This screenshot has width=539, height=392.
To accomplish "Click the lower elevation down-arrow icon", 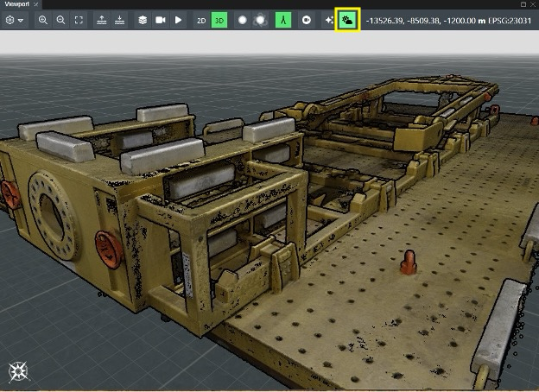I will tap(119, 19).
